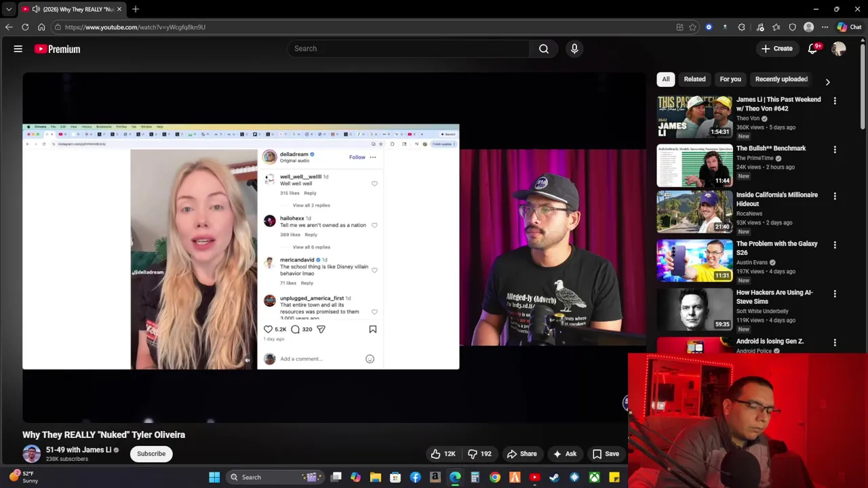Open 51-49 with James Li channel avatar
The height and width of the screenshot is (488, 868).
31,453
